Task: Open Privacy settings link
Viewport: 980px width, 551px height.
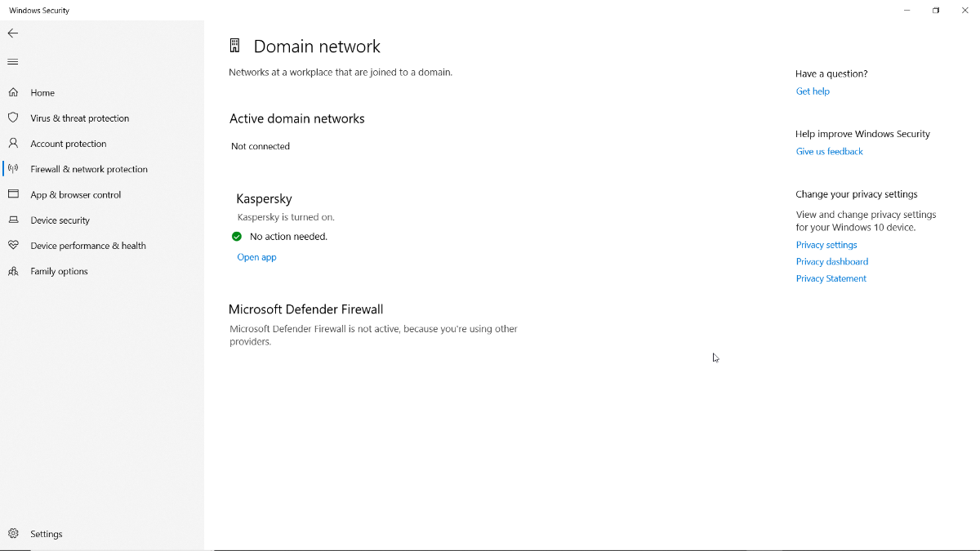Action: [826, 245]
